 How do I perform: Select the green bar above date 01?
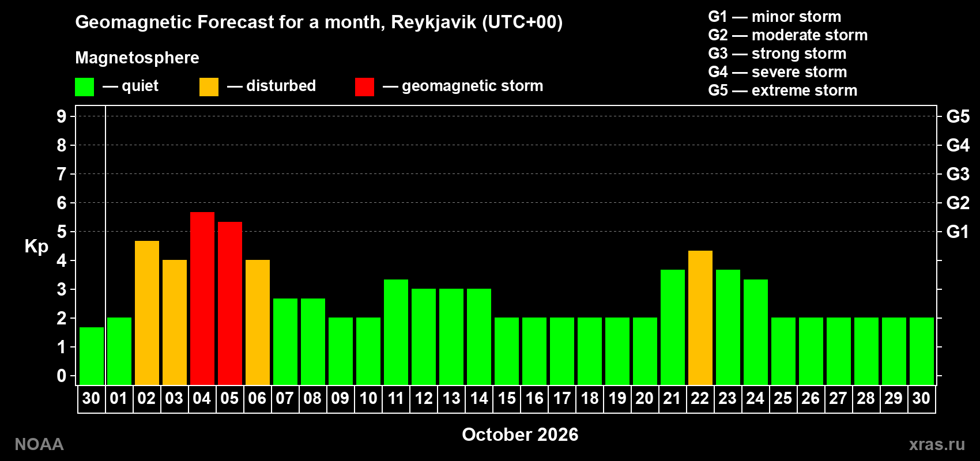[119, 351]
